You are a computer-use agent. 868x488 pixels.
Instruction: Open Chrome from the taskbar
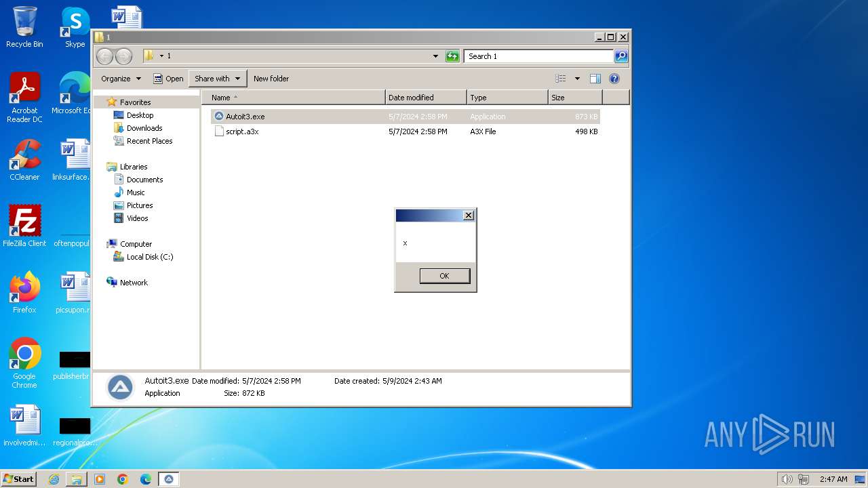[123, 479]
